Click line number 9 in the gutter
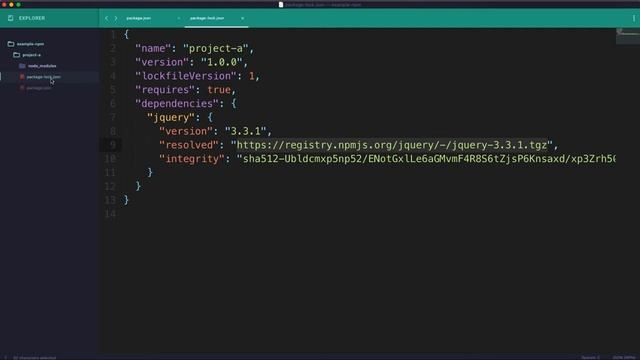 113,145
